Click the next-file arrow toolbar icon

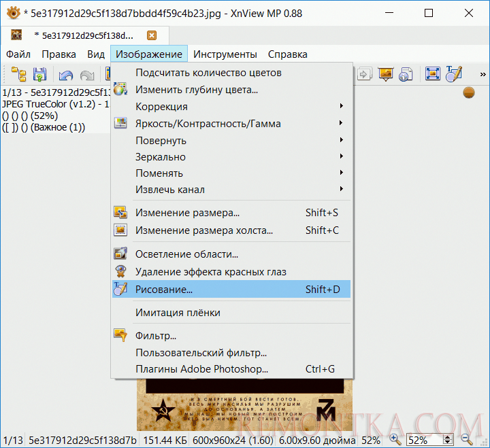pos(364,74)
